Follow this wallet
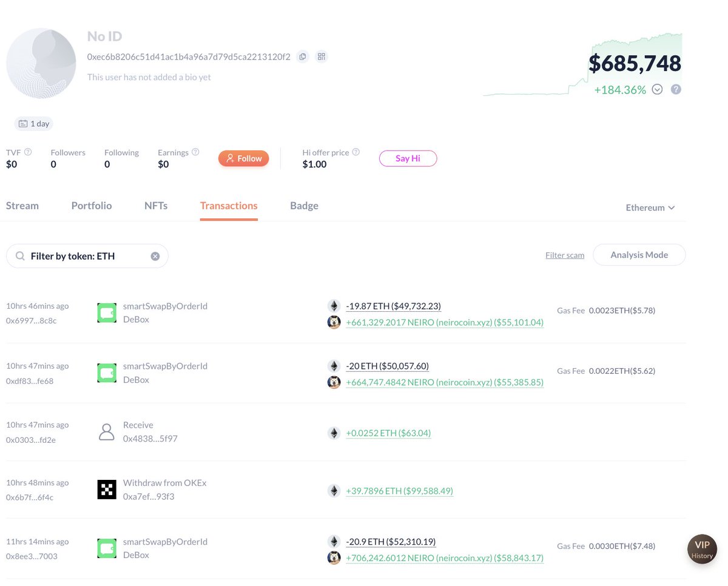Image resolution: width=728 pixels, height=586 pixels. (244, 159)
